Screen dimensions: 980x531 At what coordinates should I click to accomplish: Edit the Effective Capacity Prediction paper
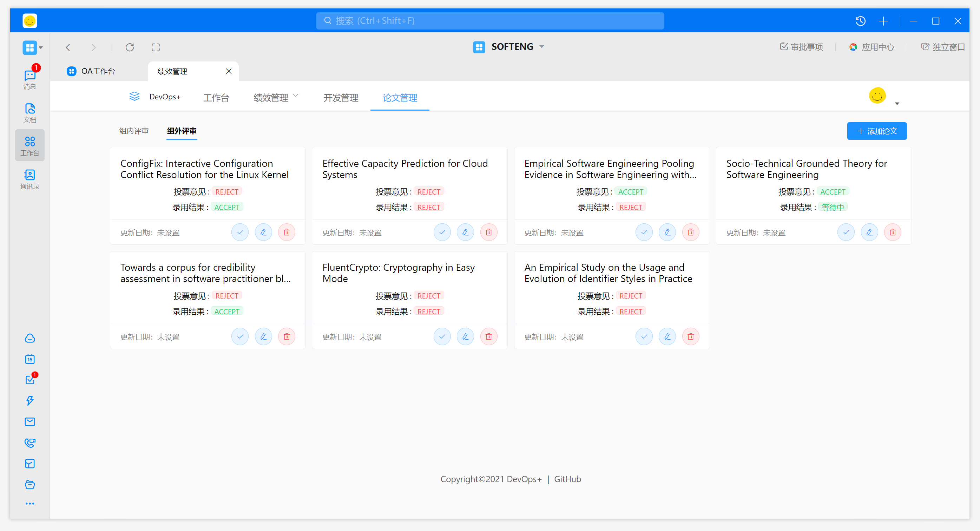click(x=465, y=232)
